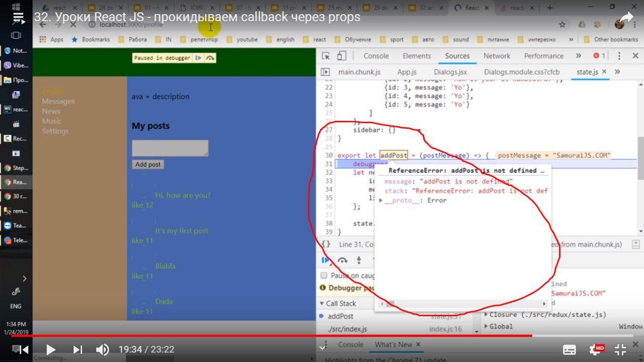
Task: Play the YouTube video
Action: (x=51, y=349)
